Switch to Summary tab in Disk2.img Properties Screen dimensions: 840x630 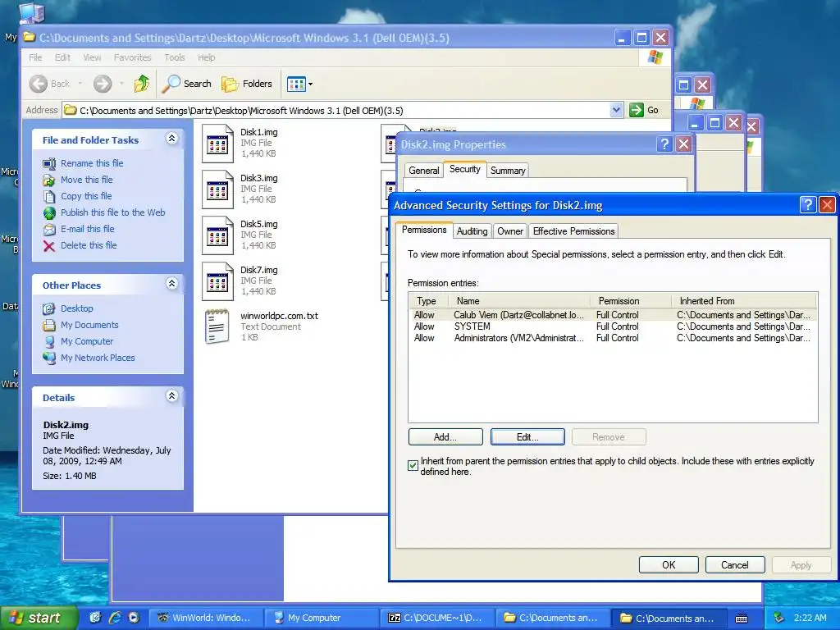tap(507, 171)
